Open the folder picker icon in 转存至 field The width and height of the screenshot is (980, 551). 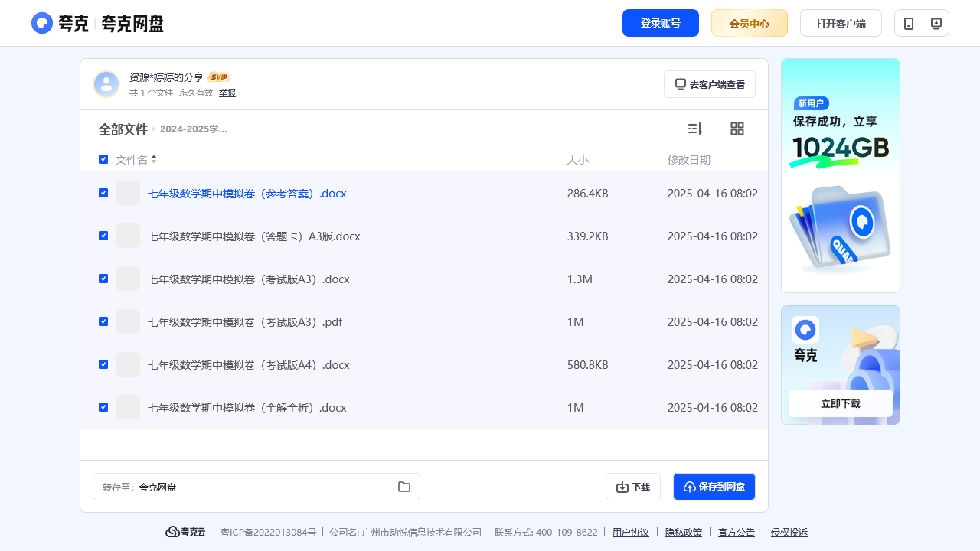[x=404, y=487]
